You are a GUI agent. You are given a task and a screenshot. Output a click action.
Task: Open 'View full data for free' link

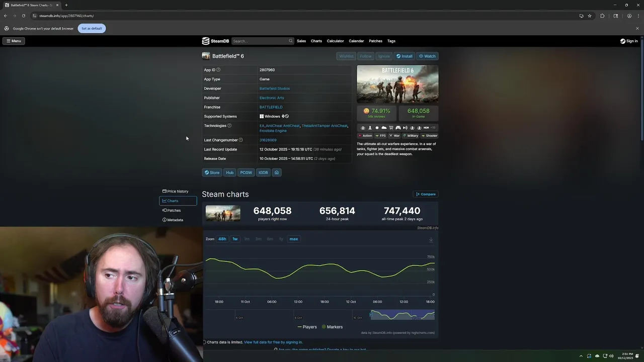273,342
